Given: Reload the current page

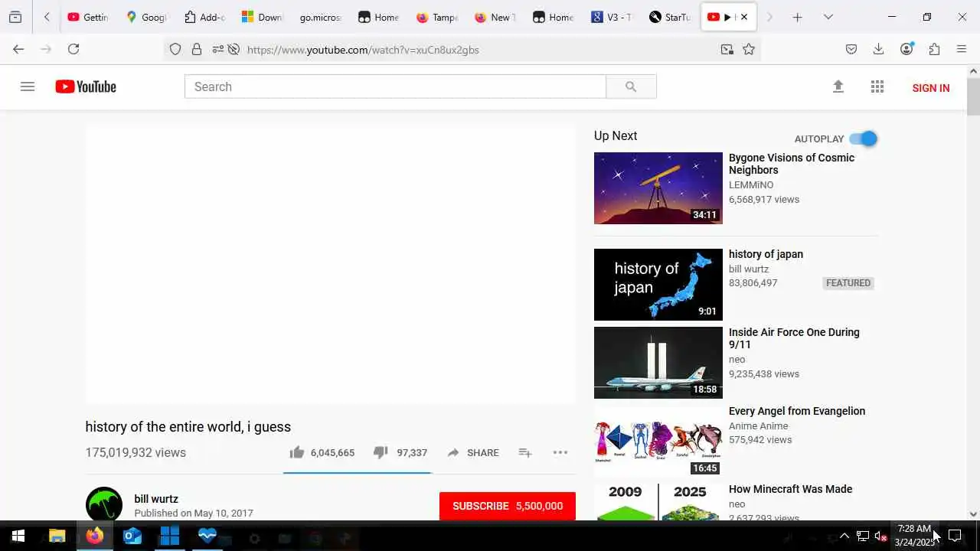Looking at the screenshot, I should pyautogui.click(x=73, y=49).
